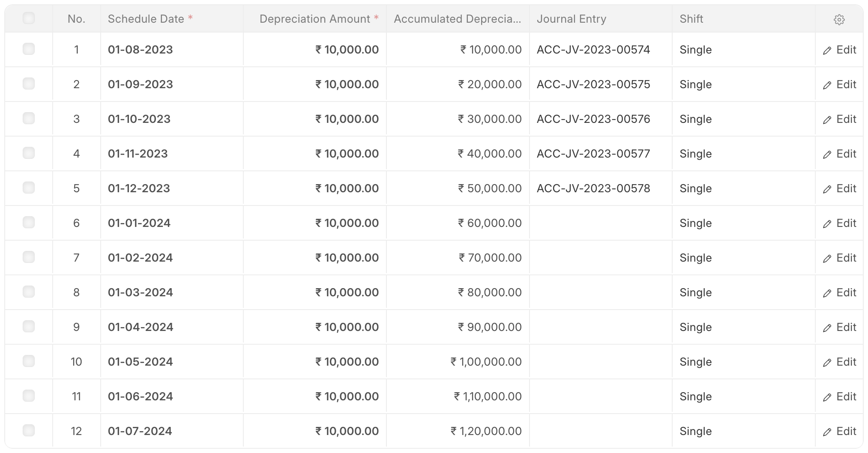Image resolution: width=868 pixels, height=453 pixels.
Task: Open journal entry ACC-JV-2023-00577
Action: click(593, 154)
